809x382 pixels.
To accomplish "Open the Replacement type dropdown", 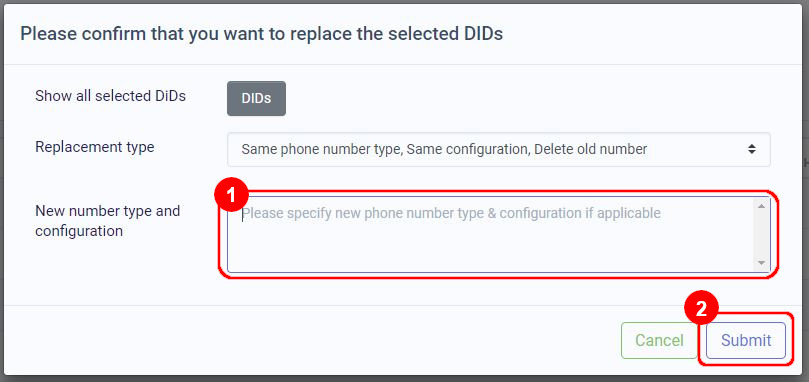I will coord(498,150).
